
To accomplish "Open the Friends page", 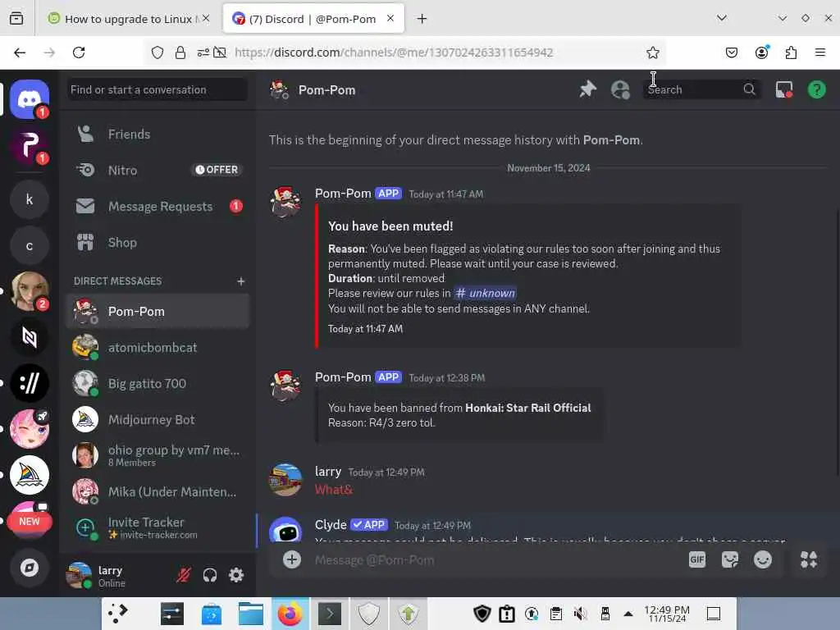I will (x=157, y=134).
